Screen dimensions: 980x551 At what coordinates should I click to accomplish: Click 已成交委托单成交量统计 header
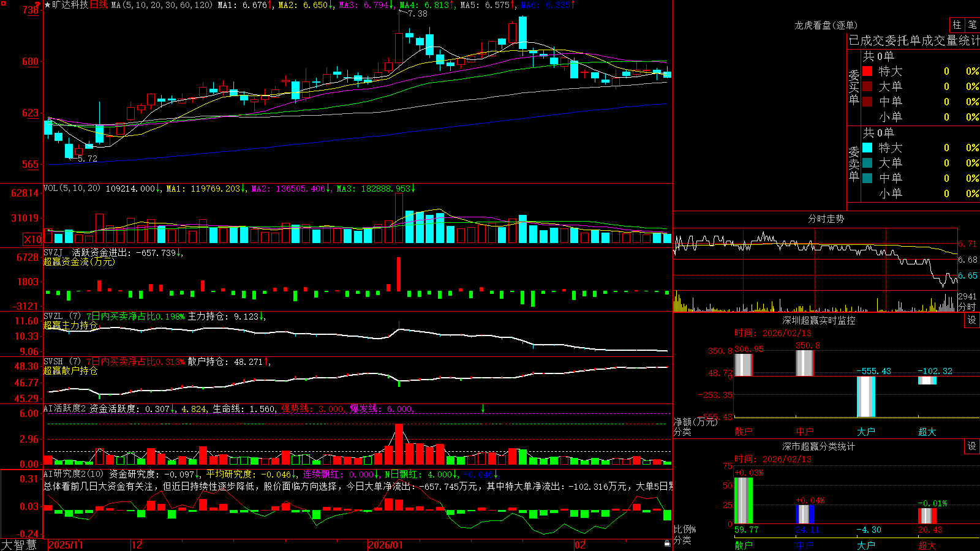[914, 40]
